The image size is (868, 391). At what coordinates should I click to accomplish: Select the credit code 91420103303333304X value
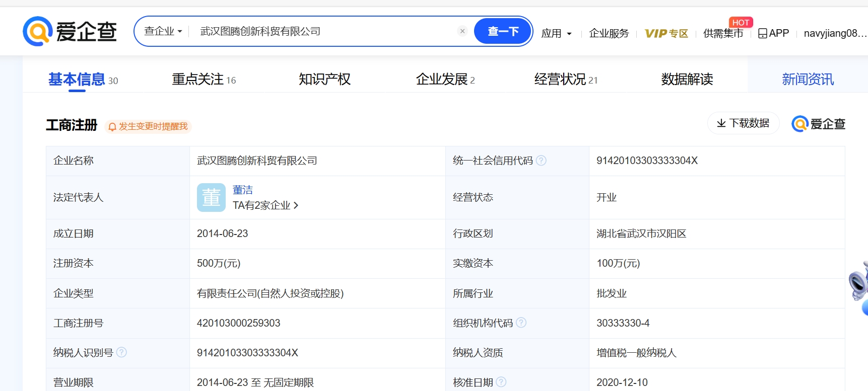pos(647,161)
